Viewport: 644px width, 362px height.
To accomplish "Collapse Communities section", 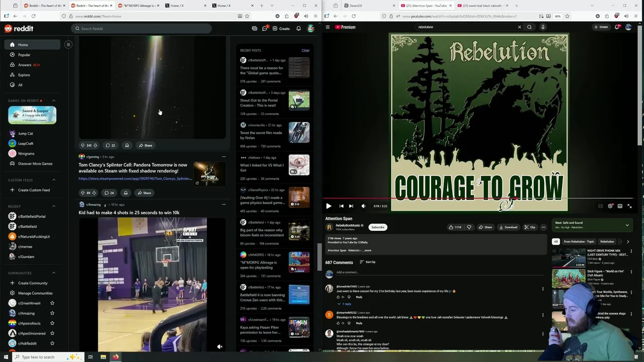I will click(54, 273).
